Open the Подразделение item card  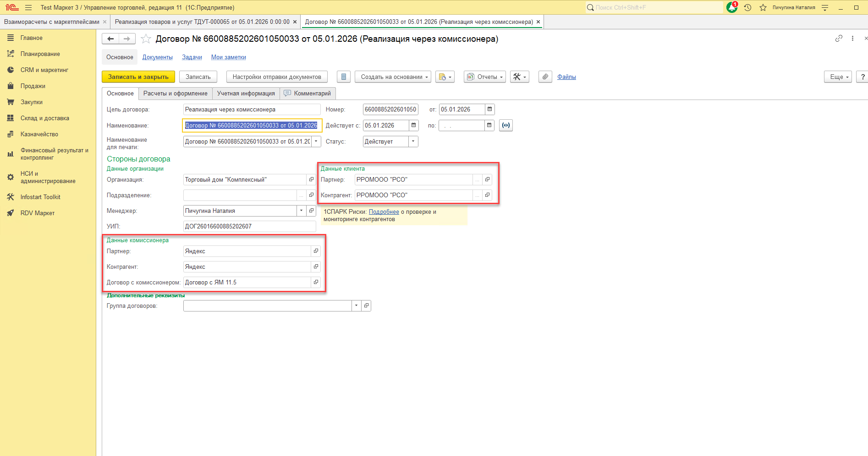point(311,195)
